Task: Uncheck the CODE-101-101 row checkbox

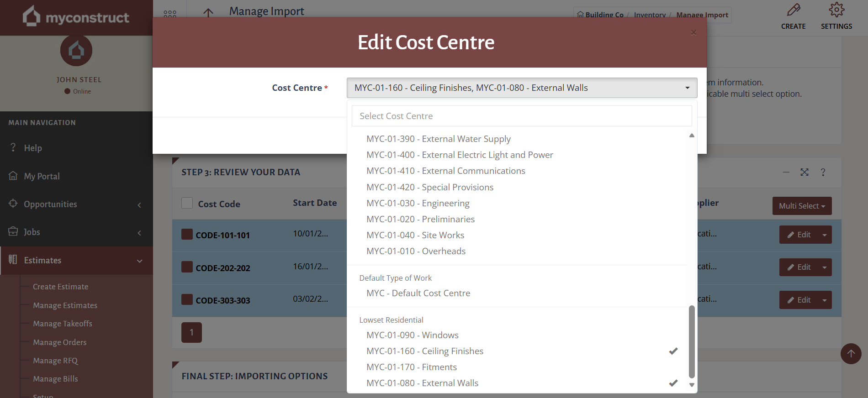Action: pos(187,235)
